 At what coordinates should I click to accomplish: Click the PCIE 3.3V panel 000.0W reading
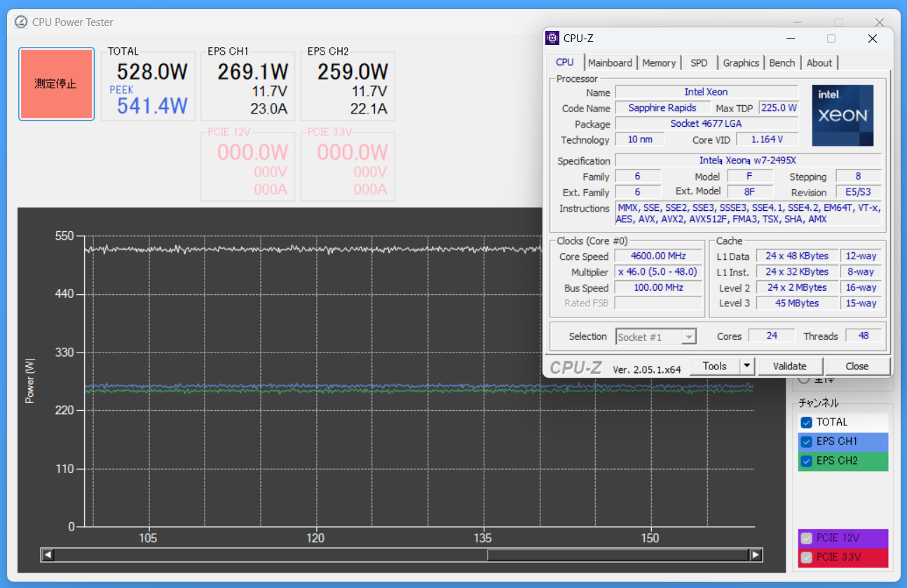(x=353, y=152)
